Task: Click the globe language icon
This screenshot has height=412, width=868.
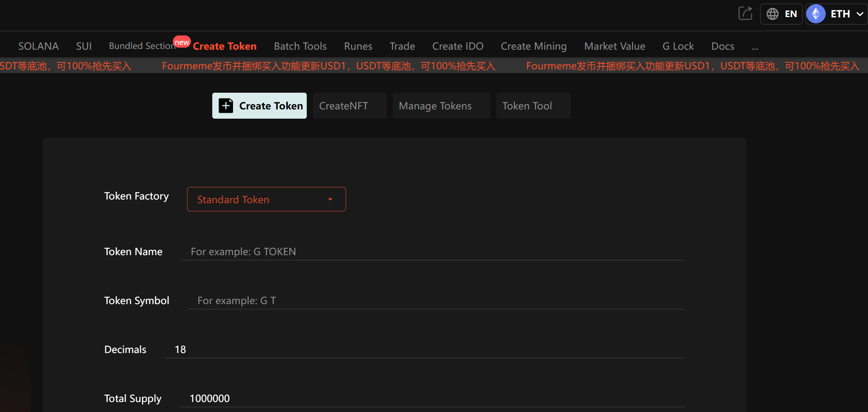Action: click(x=772, y=14)
